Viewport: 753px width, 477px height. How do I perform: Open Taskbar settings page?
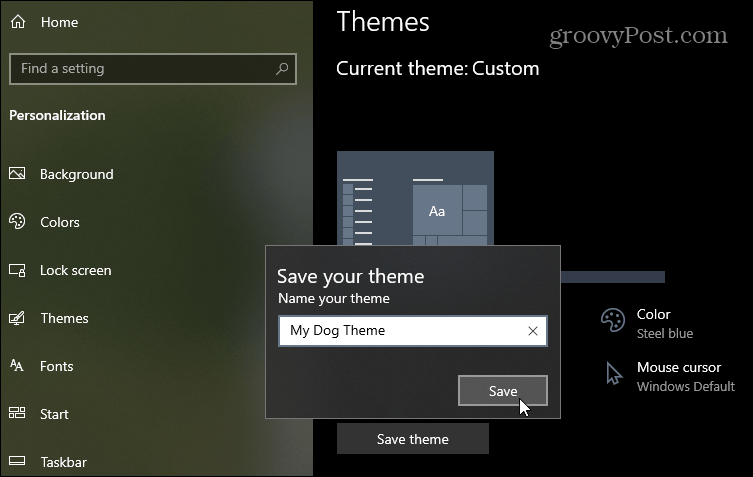tap(63, 462)
